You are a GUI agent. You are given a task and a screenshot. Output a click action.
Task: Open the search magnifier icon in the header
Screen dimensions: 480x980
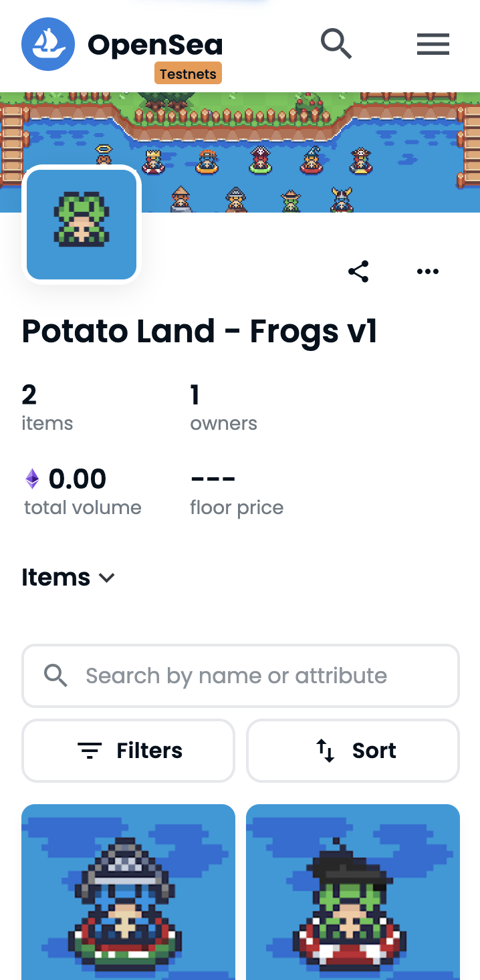336,43
